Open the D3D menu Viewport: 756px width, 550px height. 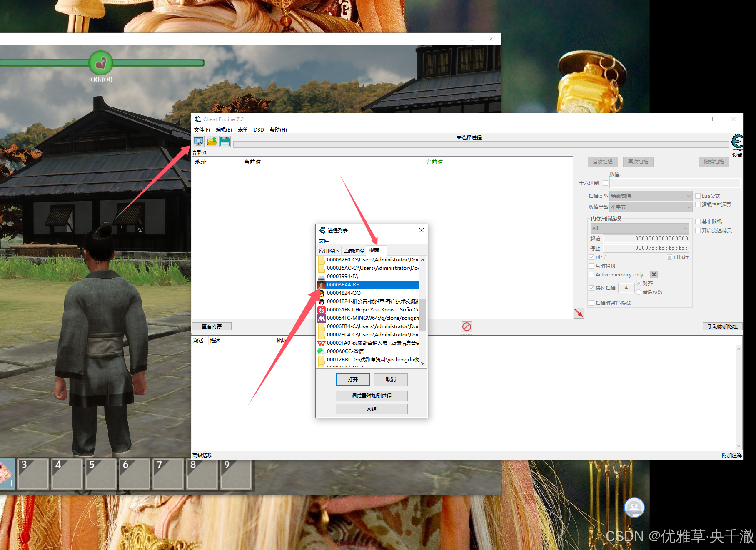[x=259, y=130]
